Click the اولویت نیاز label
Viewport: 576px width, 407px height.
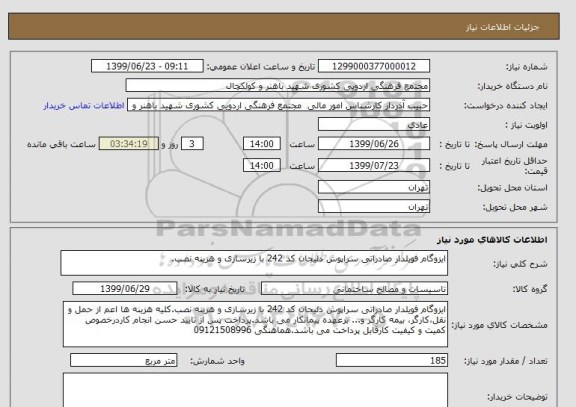click(x=526, y=125)
